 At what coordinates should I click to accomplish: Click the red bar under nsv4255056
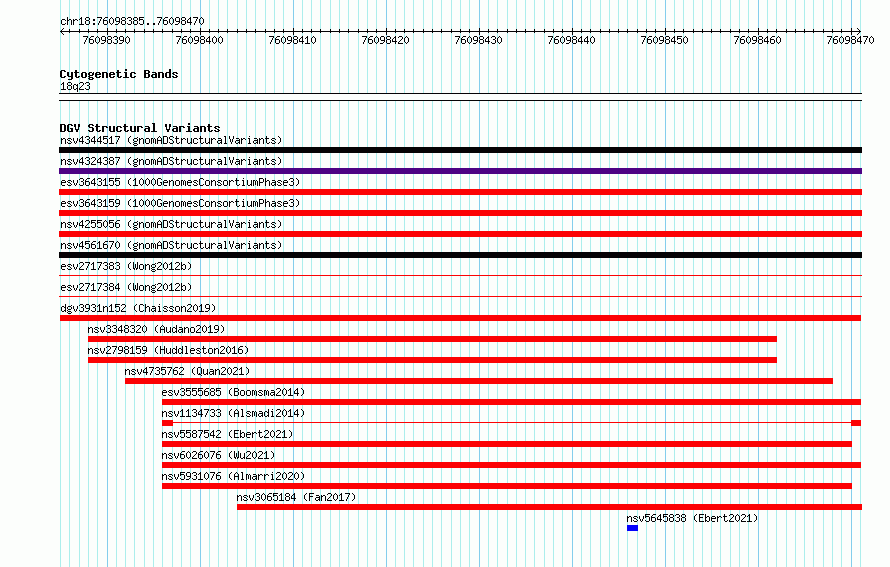[x=460, y=234]
